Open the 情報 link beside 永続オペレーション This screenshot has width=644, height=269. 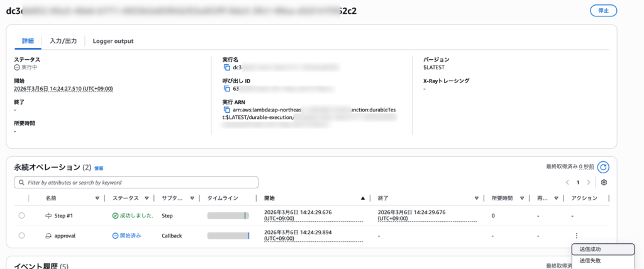pyautogui.click(x=99, y=168)
